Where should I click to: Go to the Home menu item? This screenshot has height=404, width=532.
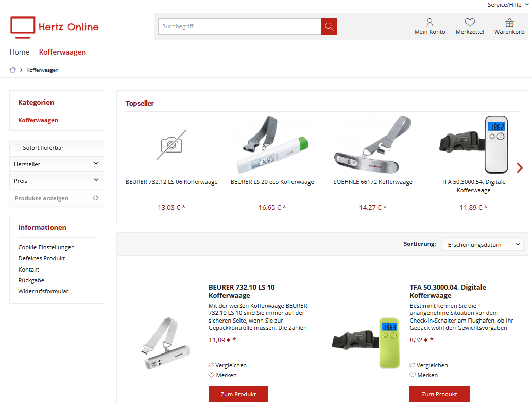coord(20,52)
